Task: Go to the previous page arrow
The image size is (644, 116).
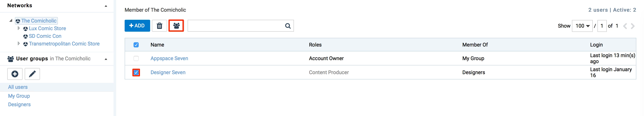Action: (625, 26)
